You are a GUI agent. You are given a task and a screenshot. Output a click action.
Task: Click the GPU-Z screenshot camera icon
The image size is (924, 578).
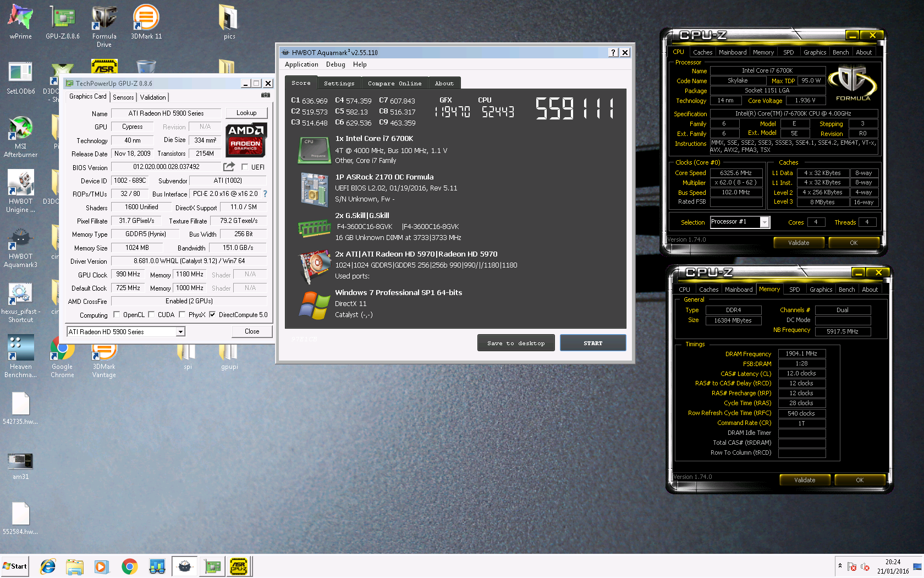pyautogui.click(x=265, y=95)
